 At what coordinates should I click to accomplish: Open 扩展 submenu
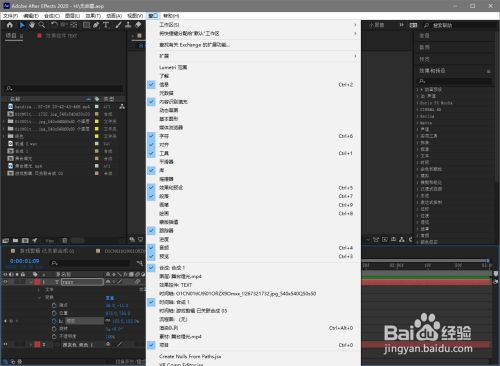point(253,56)
